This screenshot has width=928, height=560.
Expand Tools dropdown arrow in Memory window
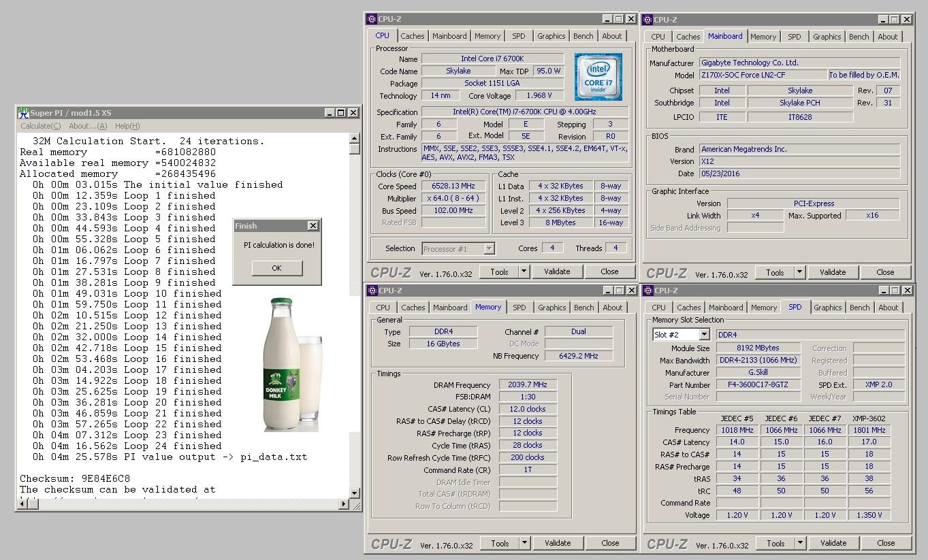[x=524, y=543]
